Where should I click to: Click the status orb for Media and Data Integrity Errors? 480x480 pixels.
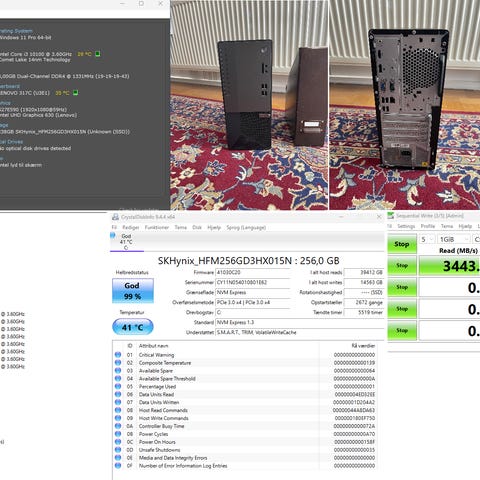point(118,458)
